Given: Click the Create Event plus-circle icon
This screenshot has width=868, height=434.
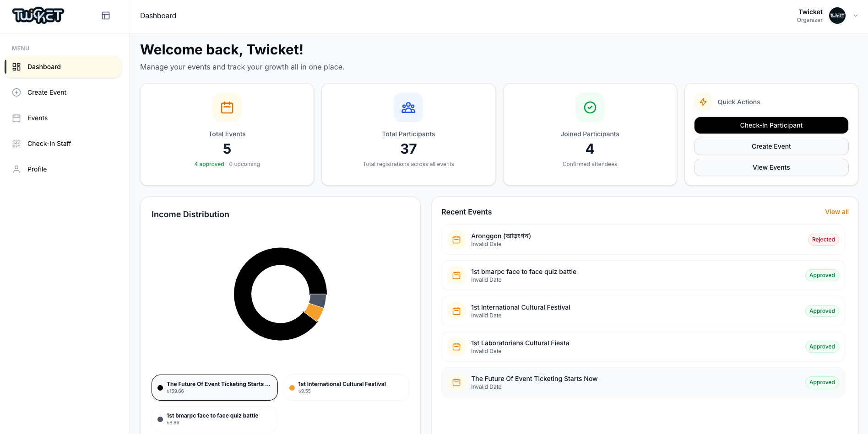Looking at the screenshot, I should click(16, 92).
